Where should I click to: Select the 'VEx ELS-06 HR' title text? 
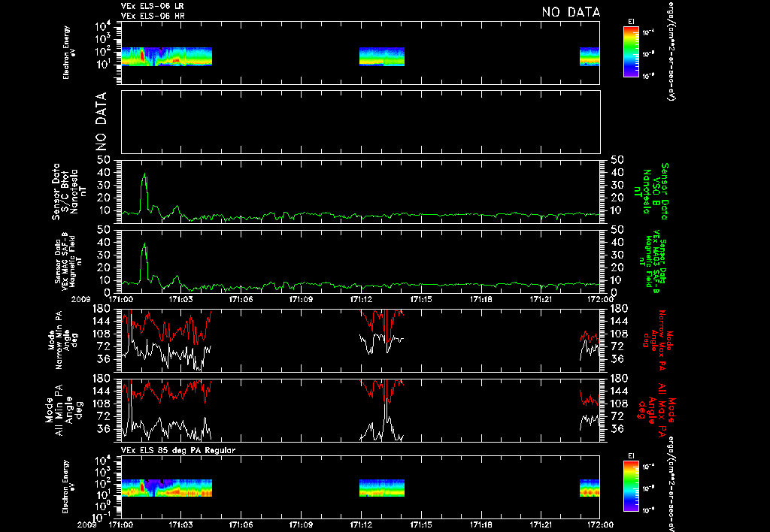[x=152, y=16]
